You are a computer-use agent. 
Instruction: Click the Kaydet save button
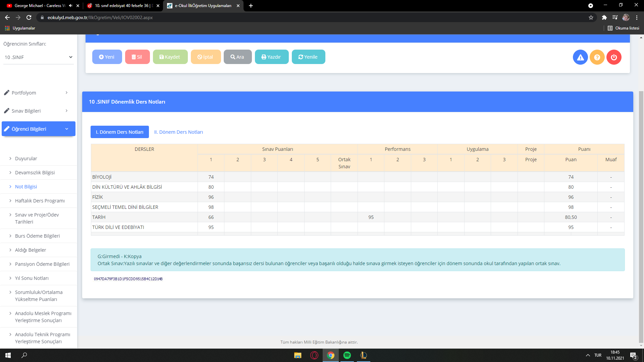(170, 57)
